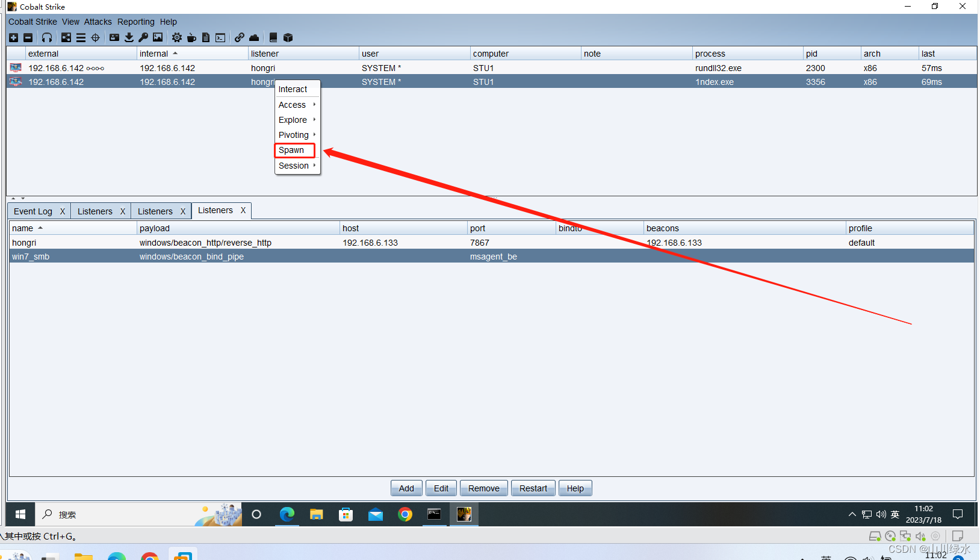
Task: Select Interact in the context menu
Action: click(297, 89)
